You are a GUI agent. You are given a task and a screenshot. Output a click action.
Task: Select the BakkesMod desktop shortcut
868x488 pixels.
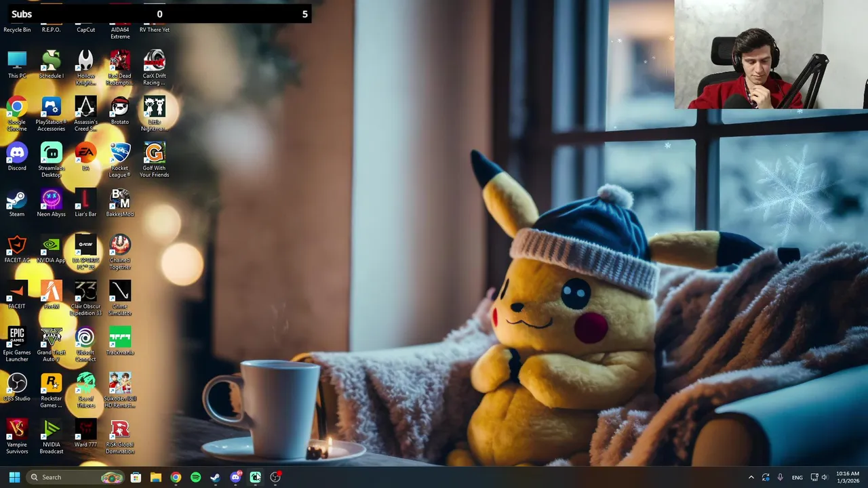pyautogui.click(x=120, y=203)
